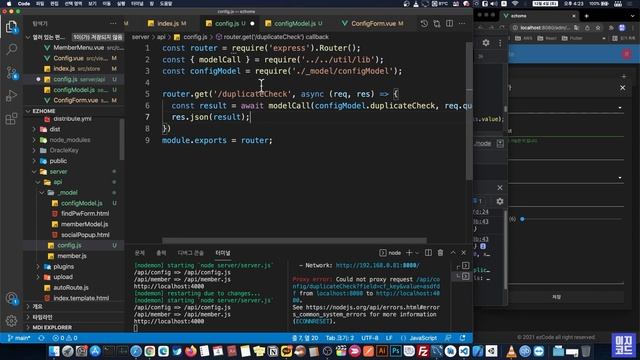Open the Source Control view
This screenshot has height=360, width=640.
coord(11,73)
